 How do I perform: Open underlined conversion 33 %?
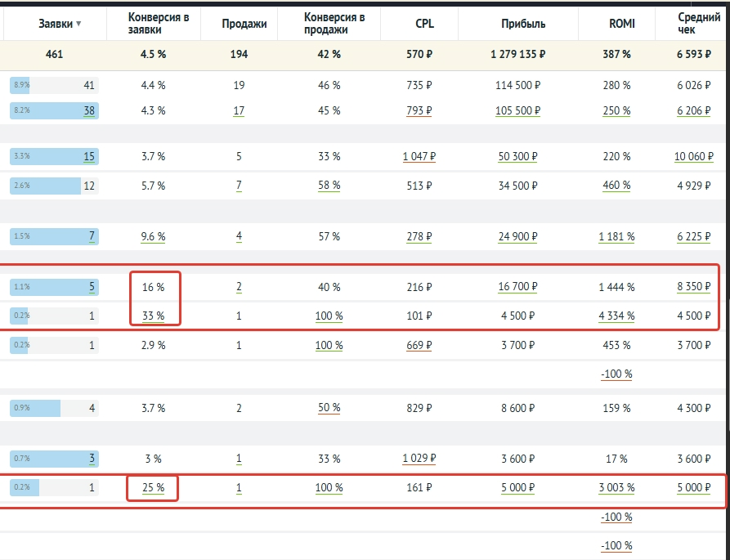coord(153,316)
